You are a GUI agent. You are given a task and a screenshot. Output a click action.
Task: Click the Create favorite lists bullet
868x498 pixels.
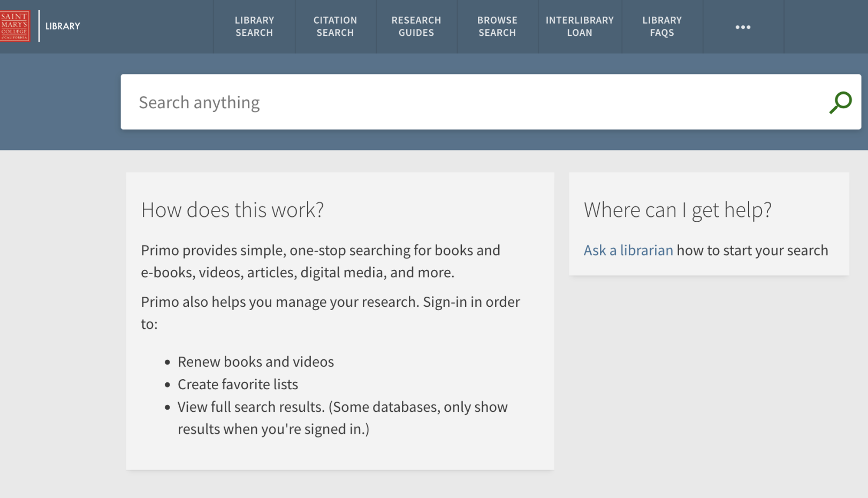(238, 384)
